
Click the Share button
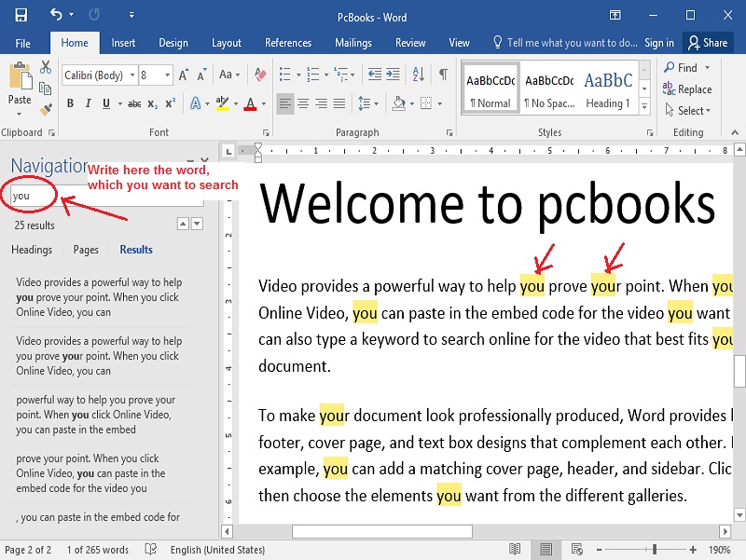point(708,43)
